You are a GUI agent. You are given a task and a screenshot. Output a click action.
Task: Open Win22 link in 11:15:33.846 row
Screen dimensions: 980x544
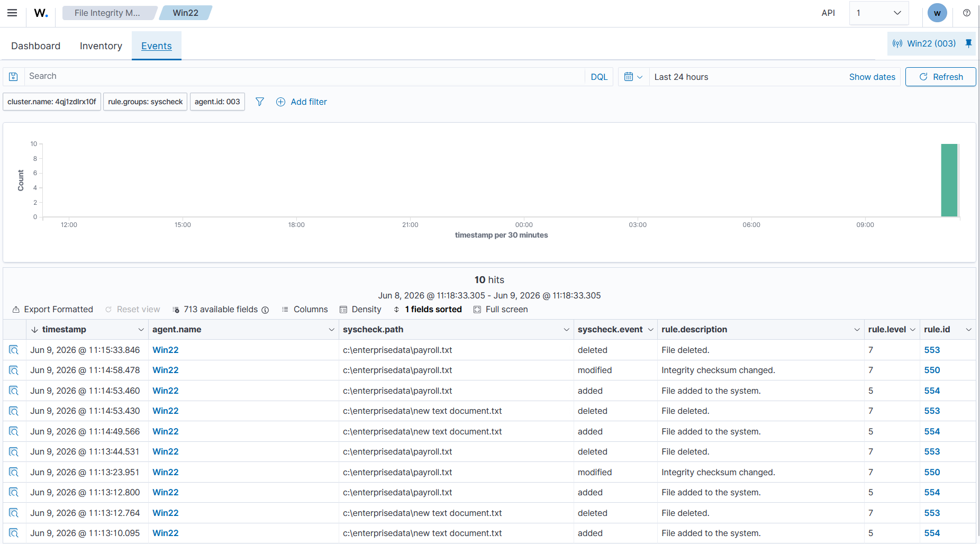(166, 350)
